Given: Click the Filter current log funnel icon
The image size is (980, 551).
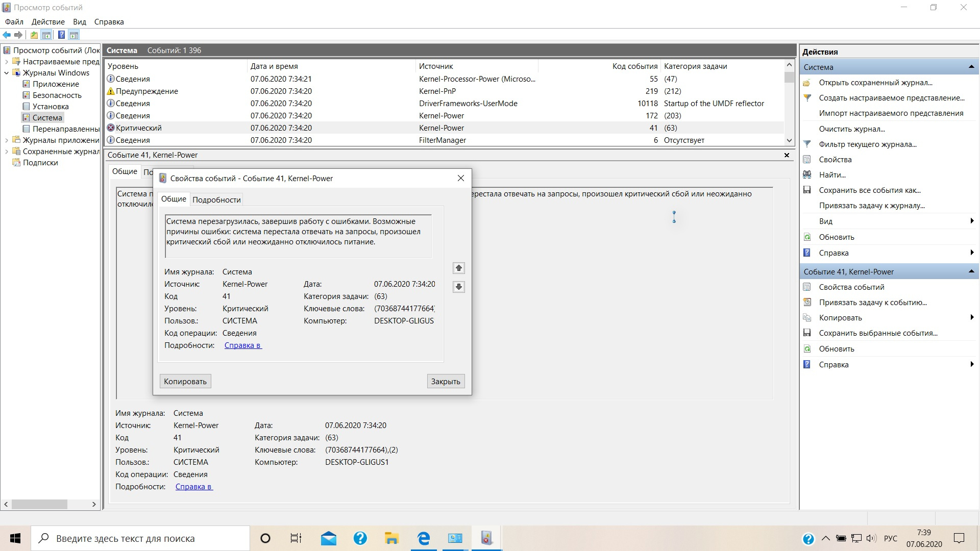Looking at the screenshot, I should point(807,144).
